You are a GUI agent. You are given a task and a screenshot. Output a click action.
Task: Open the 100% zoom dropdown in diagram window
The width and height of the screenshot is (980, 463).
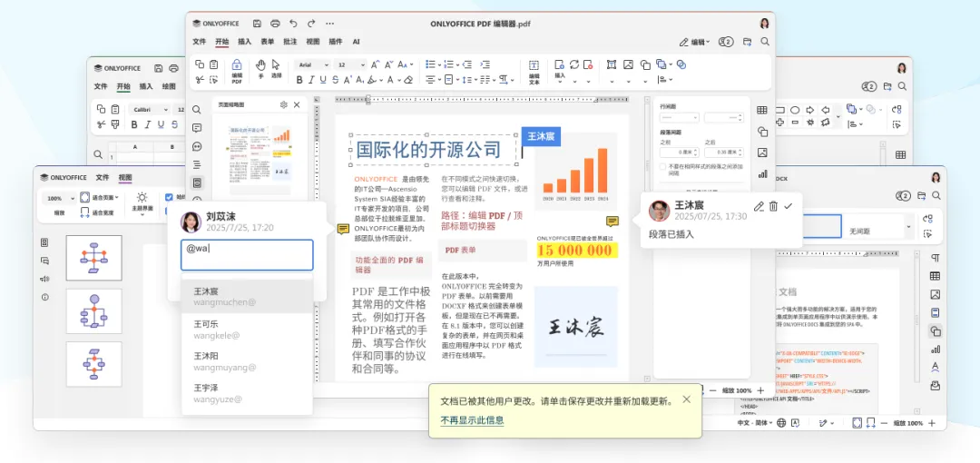click(x=59, y=198)
